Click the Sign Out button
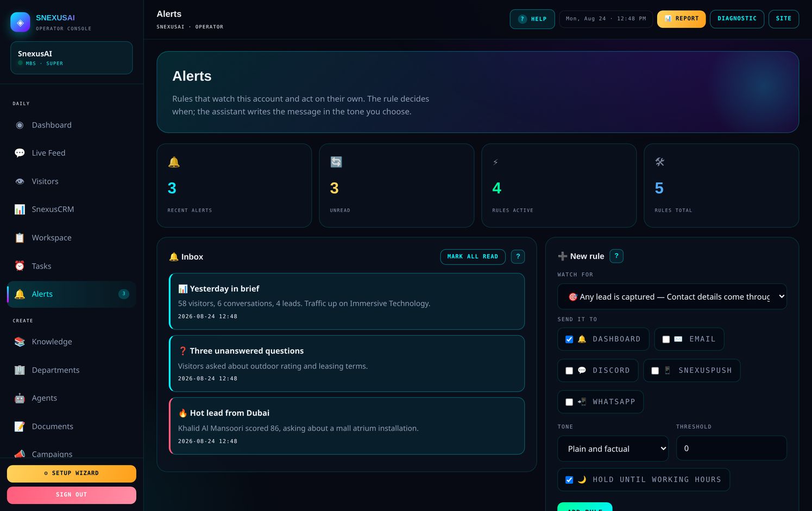 pos(71,495)
